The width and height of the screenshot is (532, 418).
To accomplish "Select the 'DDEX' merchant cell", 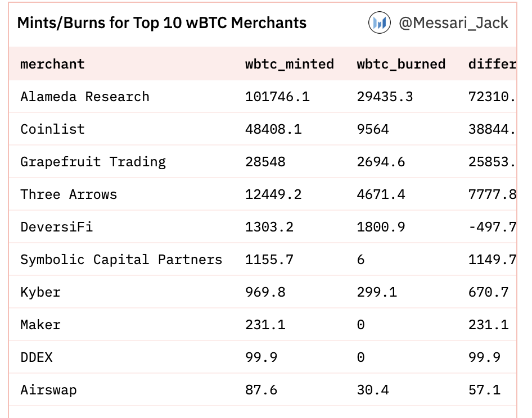I will (37, 357).
